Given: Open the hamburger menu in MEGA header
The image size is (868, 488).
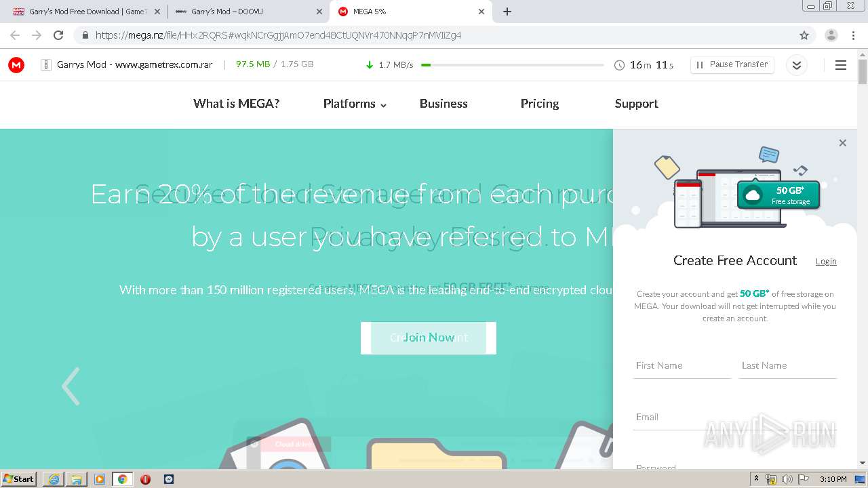Looking at the screenshot, I should pyautogui.click(x=841, y=65).
